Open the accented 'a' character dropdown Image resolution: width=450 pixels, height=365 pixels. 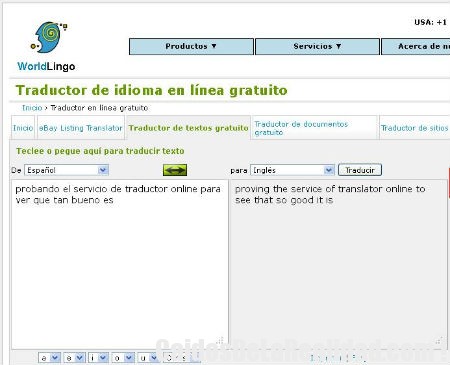coord(49,358)
